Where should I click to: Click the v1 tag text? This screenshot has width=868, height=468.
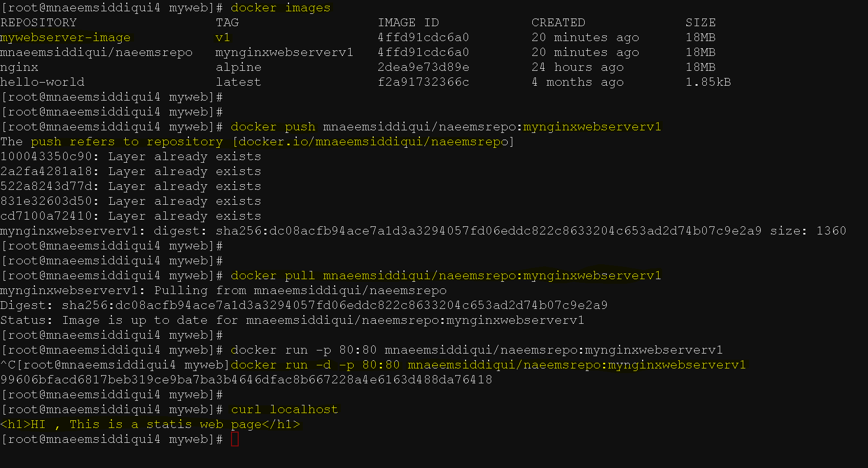[x=223, y=37]
